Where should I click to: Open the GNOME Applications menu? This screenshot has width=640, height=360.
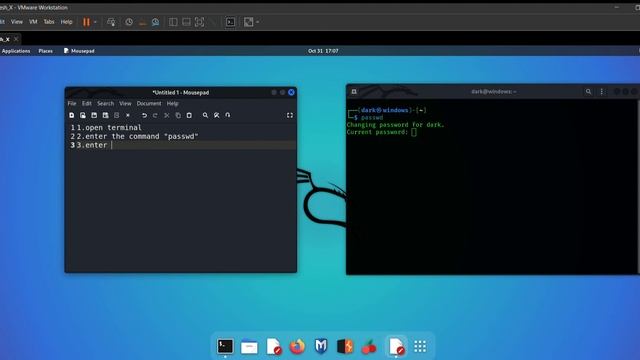[x=16, y=51]
